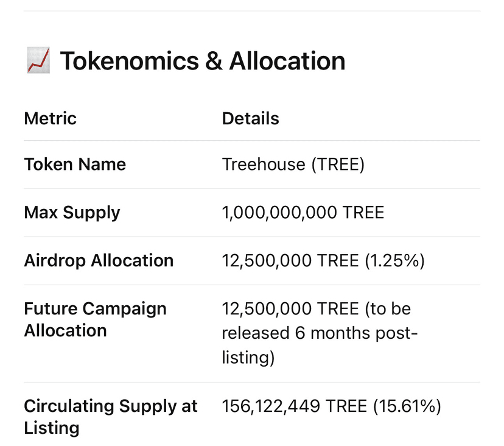Click the 1,000,000,000 TREE value

pos(303,213)
